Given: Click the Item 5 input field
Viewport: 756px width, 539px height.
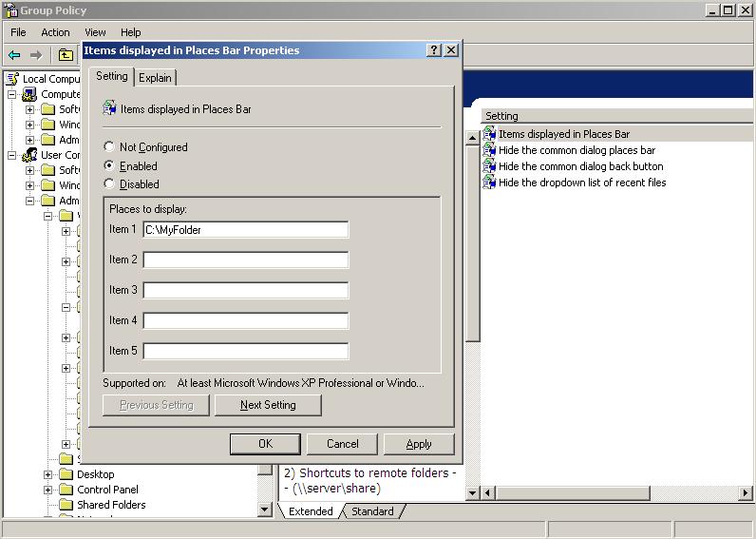Looking at the screenshot, I should pyautogui.click(x=246, y=351).
